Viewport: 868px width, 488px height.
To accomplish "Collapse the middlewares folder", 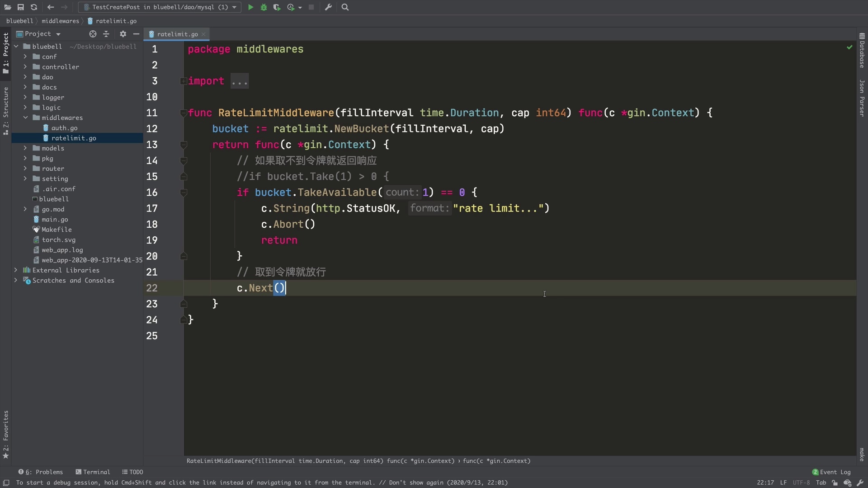I will 25,117.
